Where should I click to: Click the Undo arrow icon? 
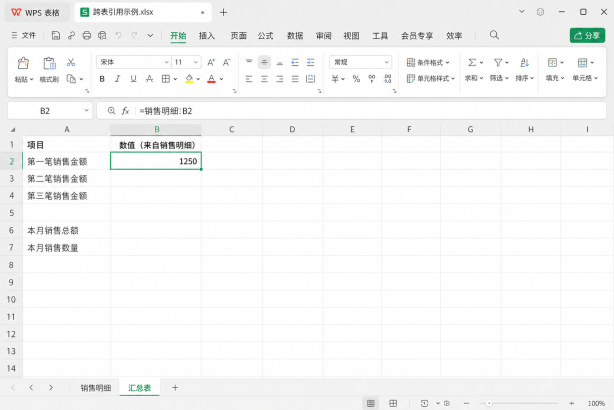point(118,36)
